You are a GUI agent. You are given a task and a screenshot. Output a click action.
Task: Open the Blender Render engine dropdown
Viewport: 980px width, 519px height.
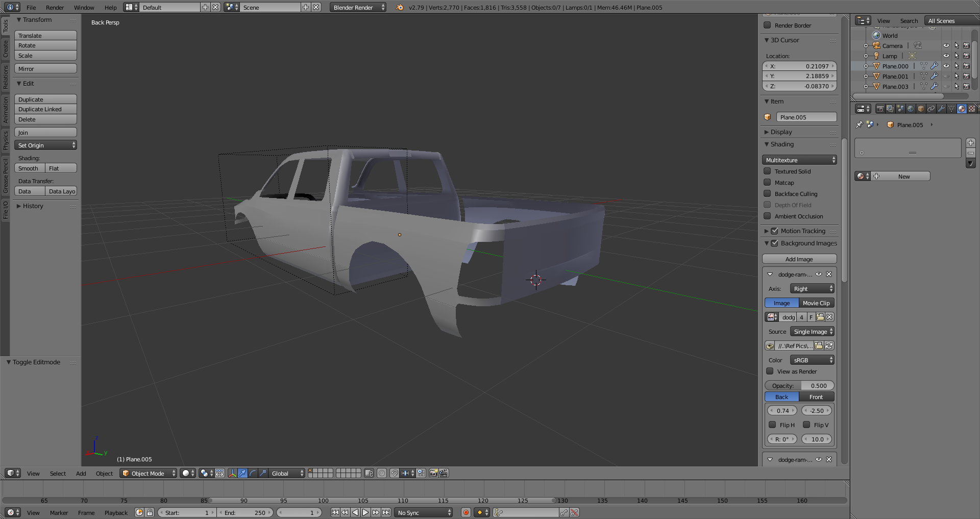click(358, 7)
